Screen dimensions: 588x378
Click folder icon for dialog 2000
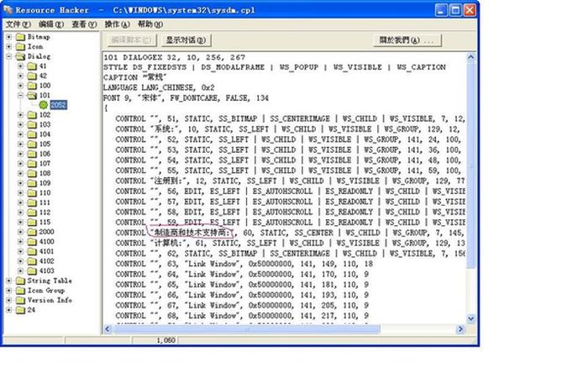[32, 232]
